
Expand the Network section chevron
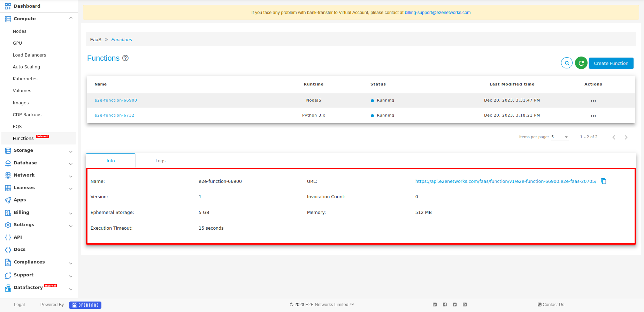click(x=71, y=176)
